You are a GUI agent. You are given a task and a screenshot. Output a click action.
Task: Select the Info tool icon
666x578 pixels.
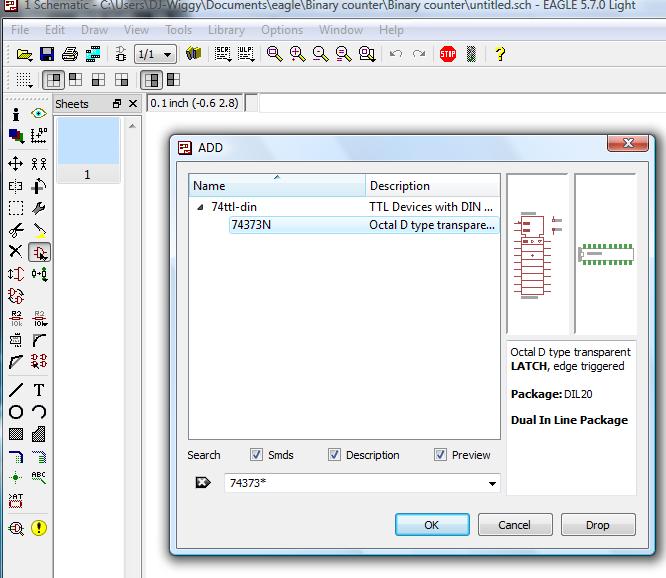pos(16,114)
